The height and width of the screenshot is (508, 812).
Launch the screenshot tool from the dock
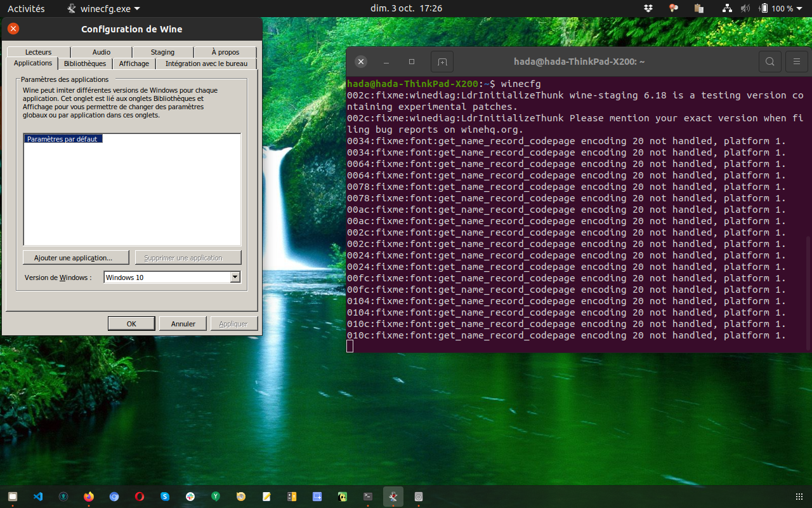[317, 497]
